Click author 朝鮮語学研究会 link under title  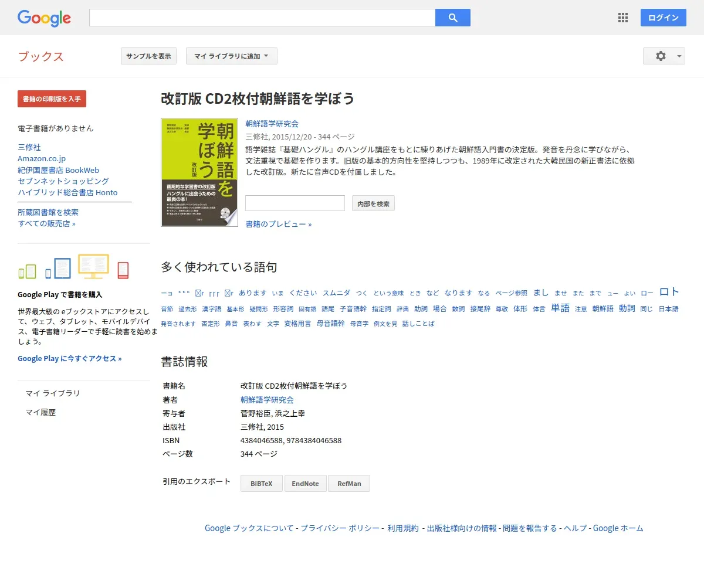(x=272, y=124)
